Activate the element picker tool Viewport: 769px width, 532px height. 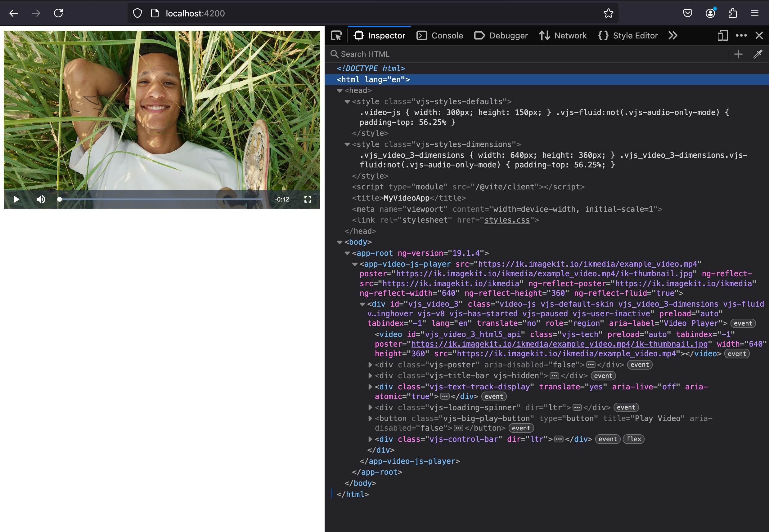coord(336,35)
